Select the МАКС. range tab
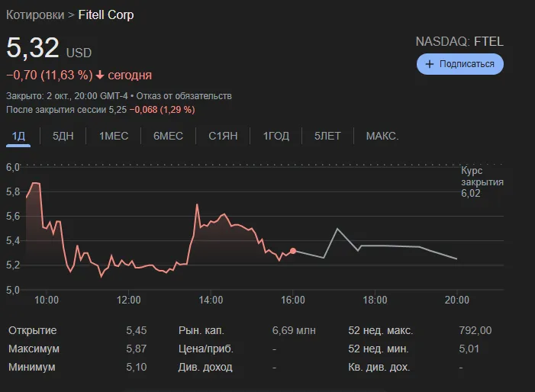535x392 pixels. pos(382,136)
